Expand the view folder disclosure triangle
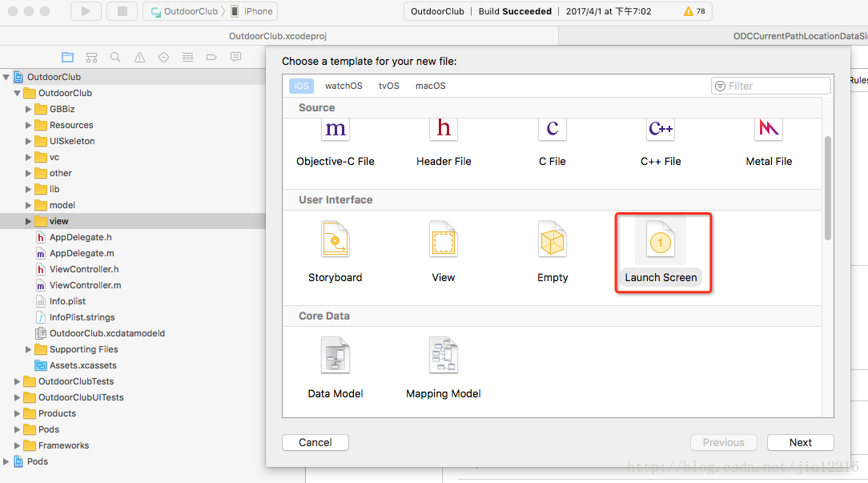 [x=28, y=222]
